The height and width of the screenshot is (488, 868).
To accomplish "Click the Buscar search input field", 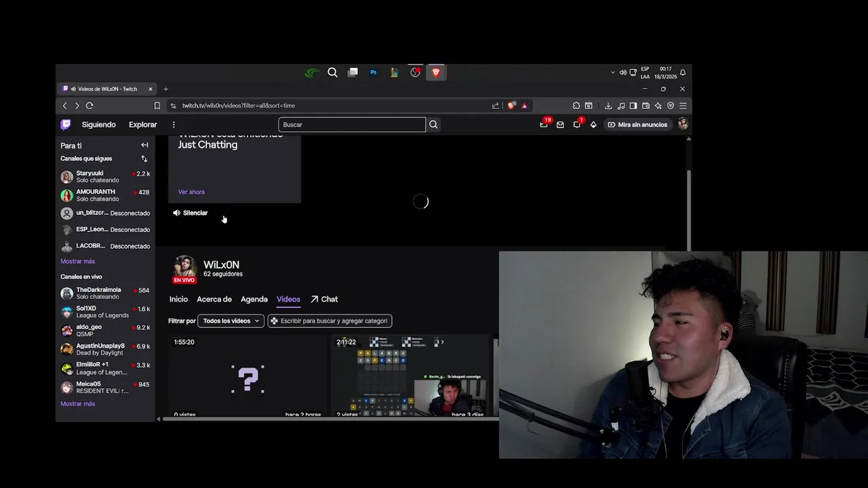I will 352,125.
